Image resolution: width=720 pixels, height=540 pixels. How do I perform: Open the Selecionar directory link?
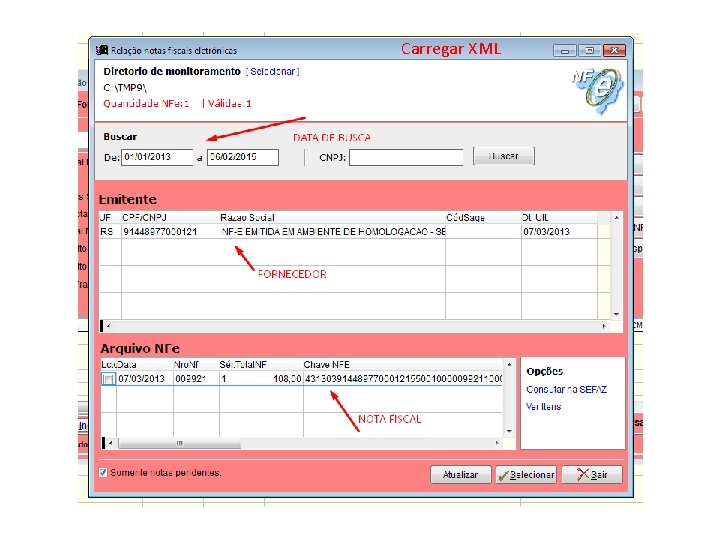coord(273,72)
